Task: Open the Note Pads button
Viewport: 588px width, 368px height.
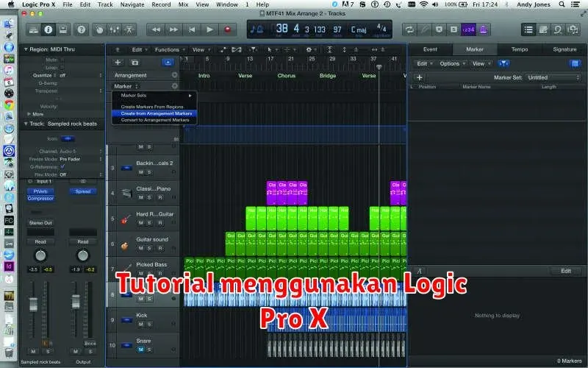Action: [543, 29]
